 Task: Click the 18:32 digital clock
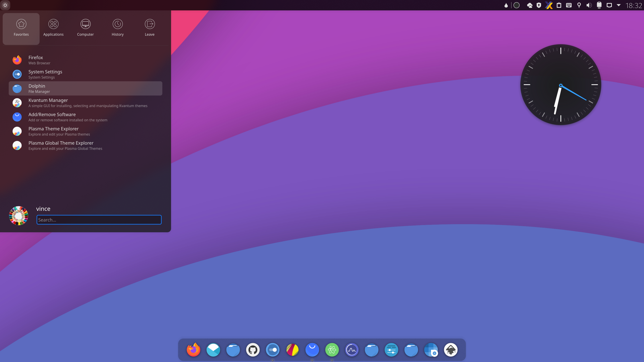[x=633, y=5]
